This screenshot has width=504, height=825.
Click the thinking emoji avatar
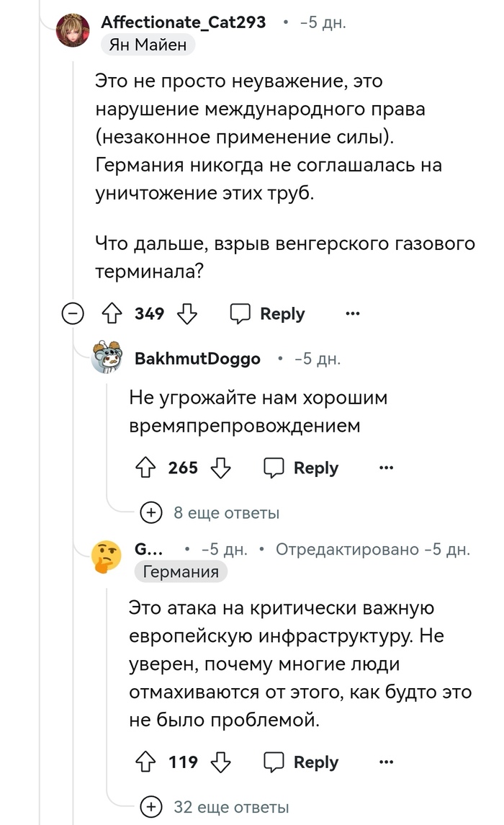tap(107, 557)
